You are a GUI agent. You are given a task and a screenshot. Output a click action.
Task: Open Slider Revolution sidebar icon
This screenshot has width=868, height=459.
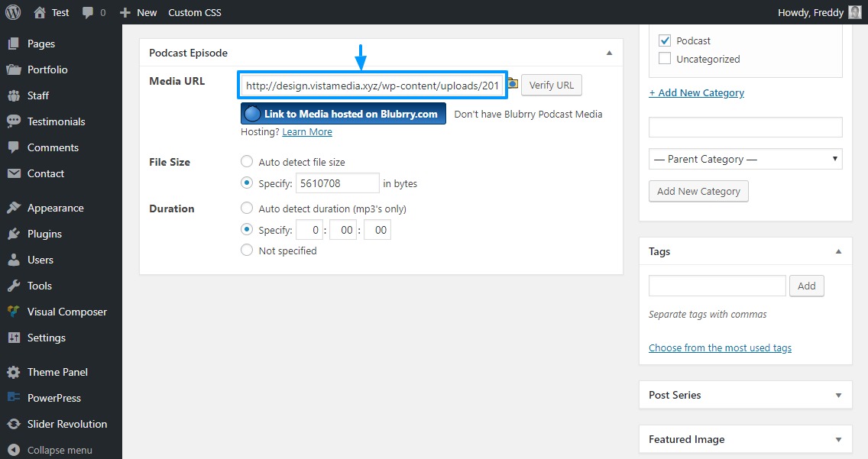pyautogui.click(x=14, y=424)
